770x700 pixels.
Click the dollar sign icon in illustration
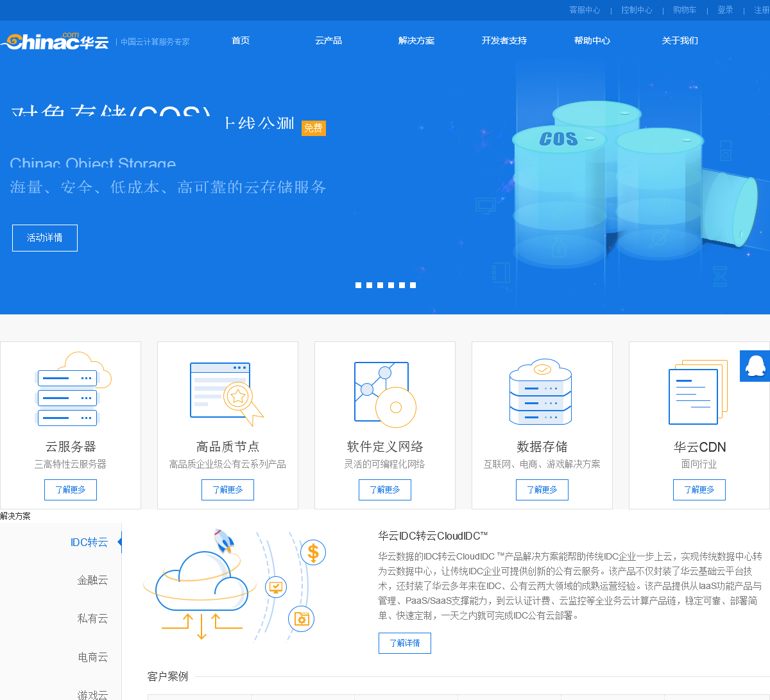pos(313,552)
